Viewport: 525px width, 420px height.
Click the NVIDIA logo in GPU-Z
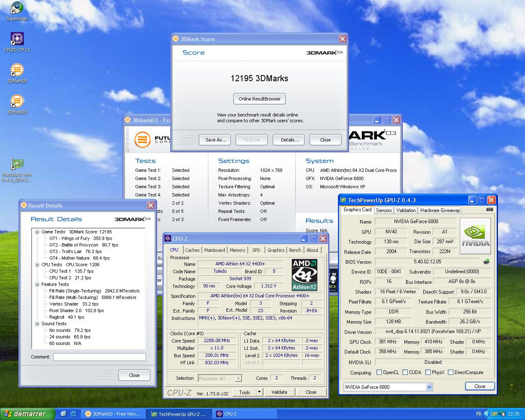(475, 236)
